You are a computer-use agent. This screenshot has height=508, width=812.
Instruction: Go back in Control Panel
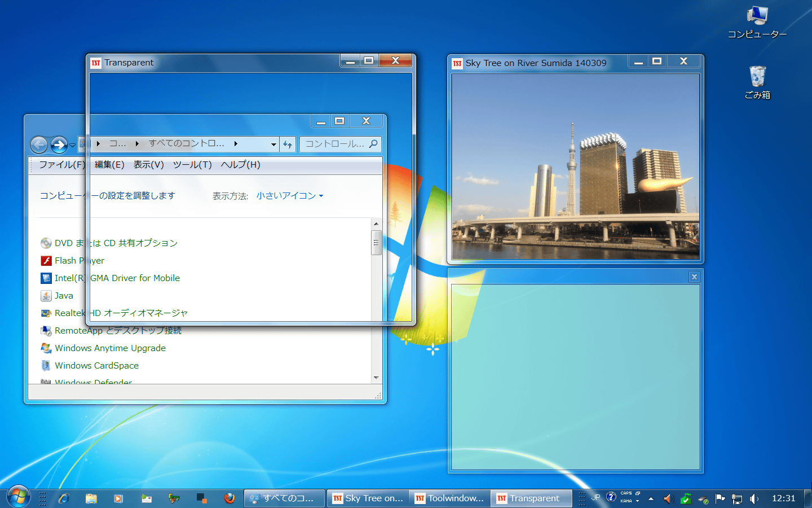pyautogui.click(x=39, y=145)
